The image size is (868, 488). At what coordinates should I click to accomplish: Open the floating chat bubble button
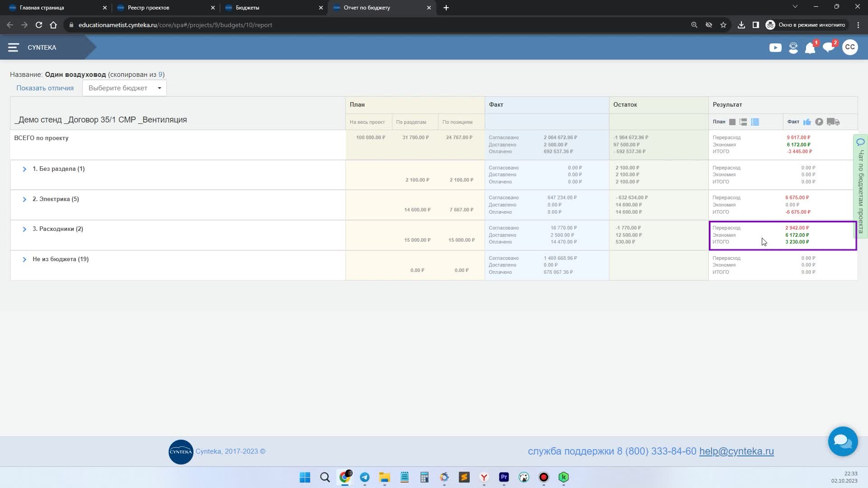coord(843,441)
